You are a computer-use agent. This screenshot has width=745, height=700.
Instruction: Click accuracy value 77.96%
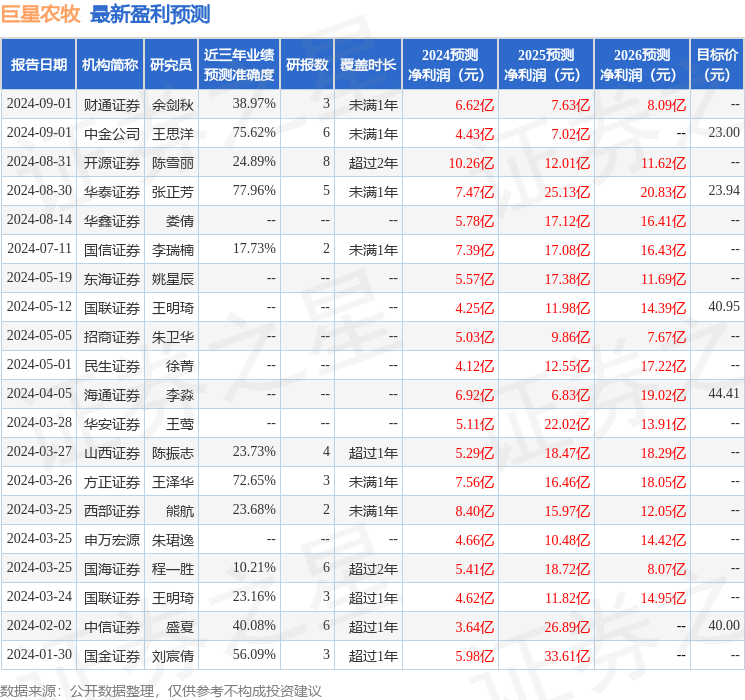(254, 191)
